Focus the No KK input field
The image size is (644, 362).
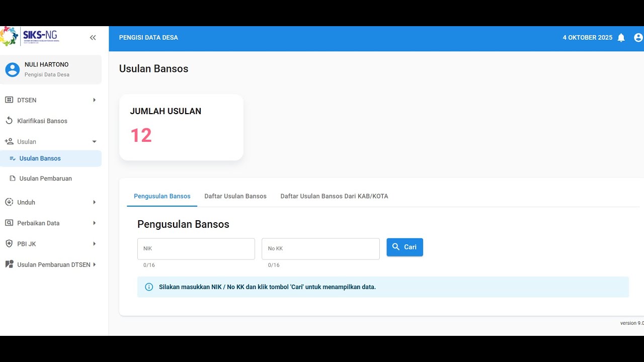[320, 249]
